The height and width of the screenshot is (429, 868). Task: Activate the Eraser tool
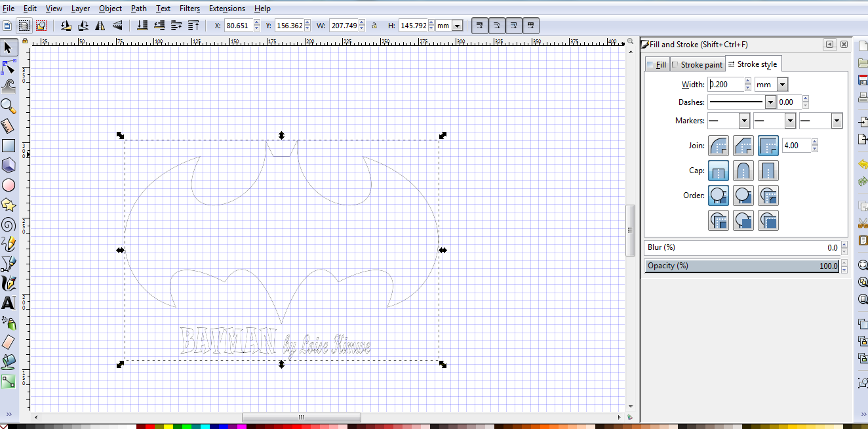pos(9,342)
